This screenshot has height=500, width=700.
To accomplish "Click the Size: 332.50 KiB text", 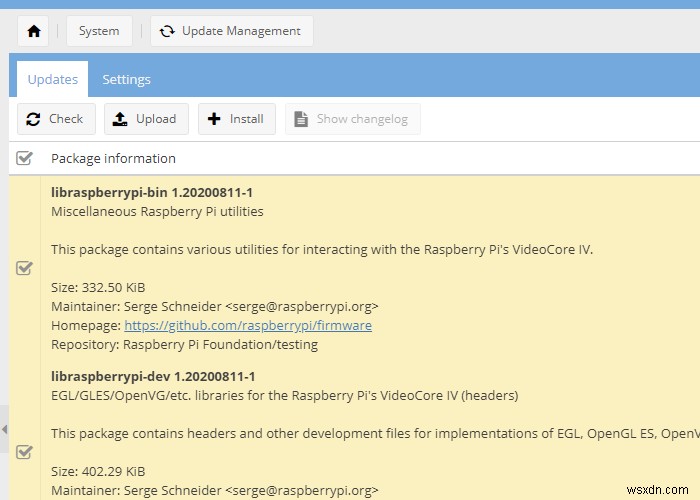I will point(98,288).
